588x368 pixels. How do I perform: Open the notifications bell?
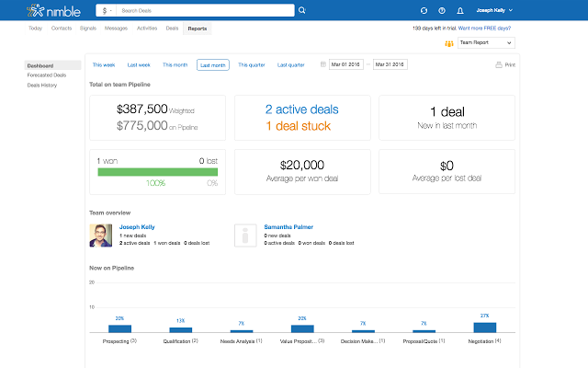pos(460,11)
